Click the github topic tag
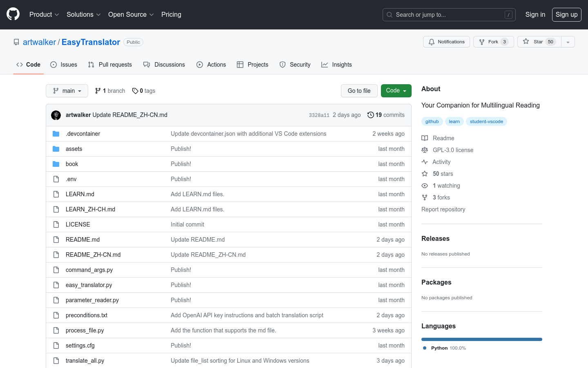 tap(432, 121)
